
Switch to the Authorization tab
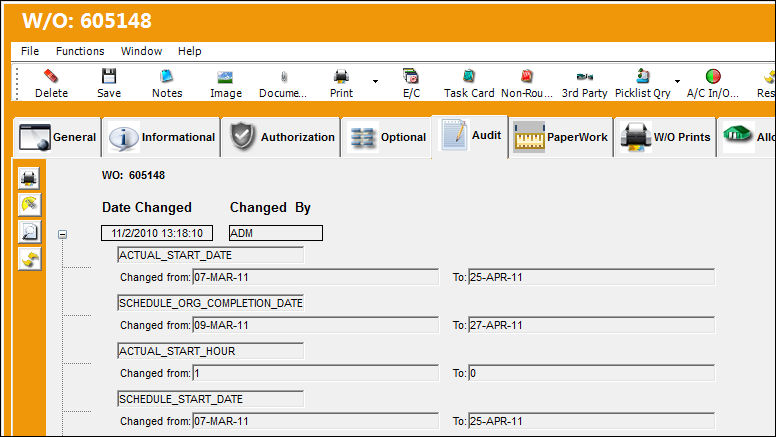click(x=281, y=137)
